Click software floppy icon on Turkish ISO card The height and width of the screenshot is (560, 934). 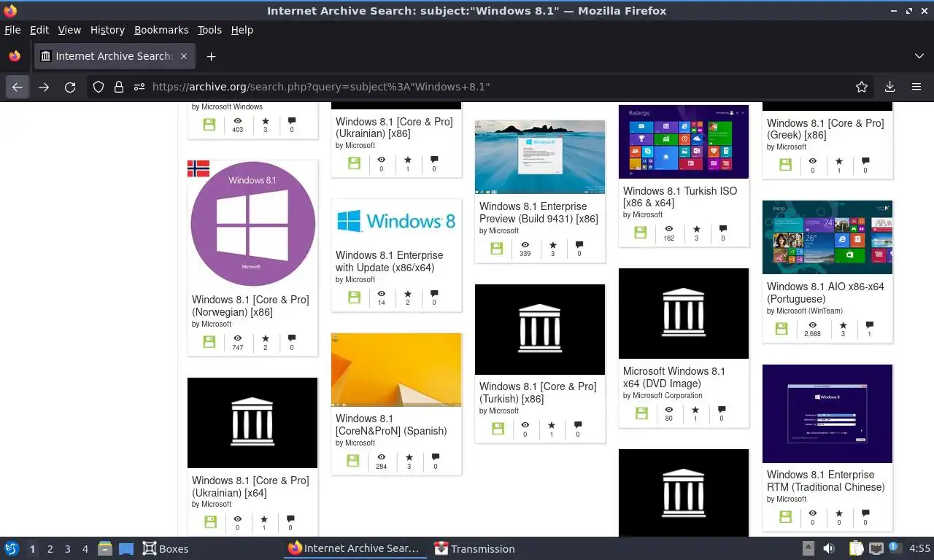[x=641, y=232]
